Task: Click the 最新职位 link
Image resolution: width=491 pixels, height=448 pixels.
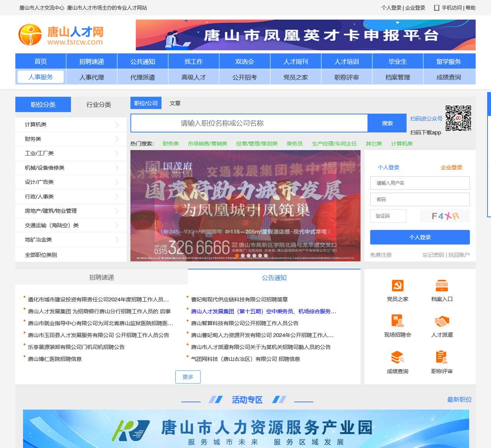Action: pos(460,400)
